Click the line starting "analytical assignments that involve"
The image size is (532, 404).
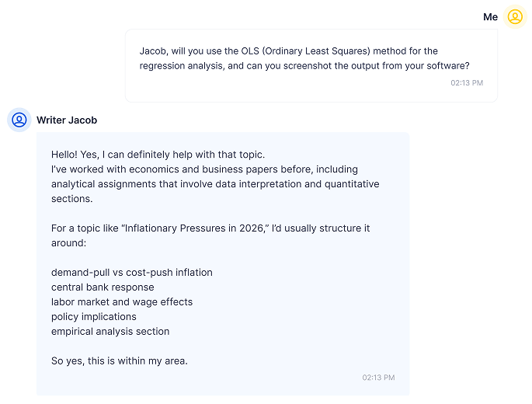coord(215,184)
